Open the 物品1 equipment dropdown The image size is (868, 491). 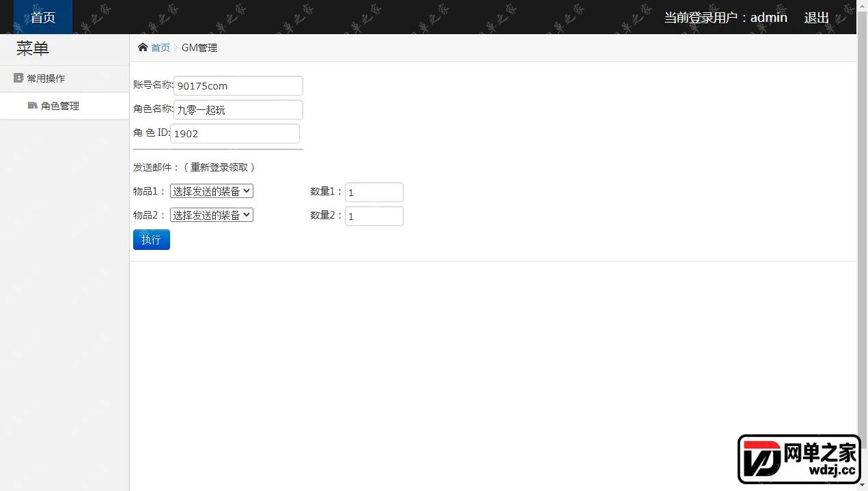[212, 191]
